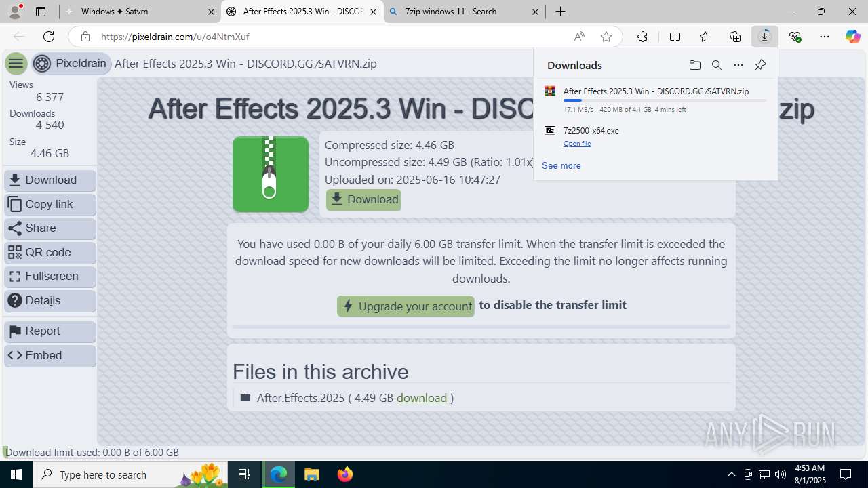Follow the download link next to After.Effects.2025
868x488 pixels.
(422, 398)
